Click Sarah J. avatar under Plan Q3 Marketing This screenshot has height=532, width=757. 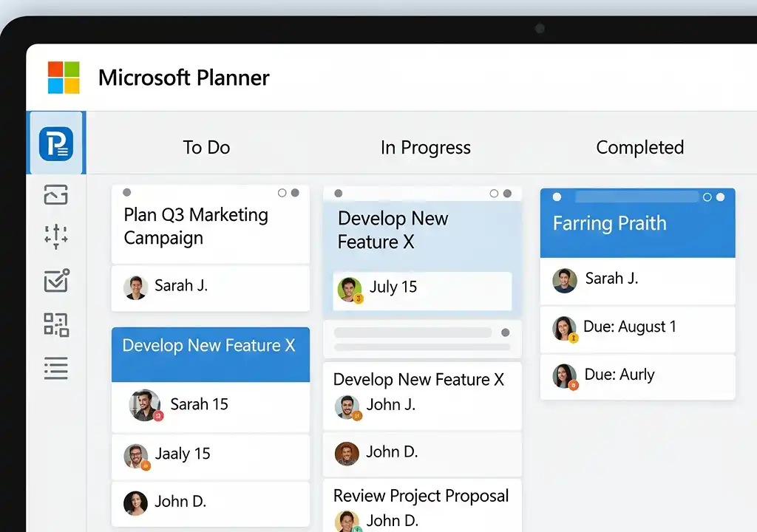tap(135, 287)
